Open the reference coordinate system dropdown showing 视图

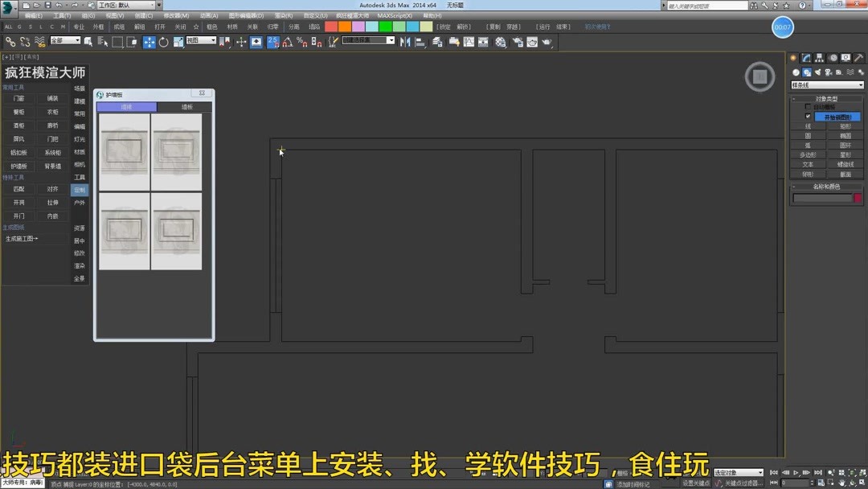[x=201, y=40]
